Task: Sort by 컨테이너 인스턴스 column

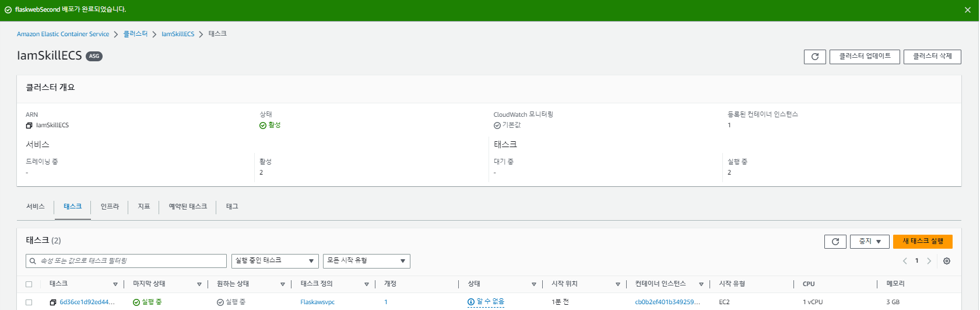Action: coord(701,284)
